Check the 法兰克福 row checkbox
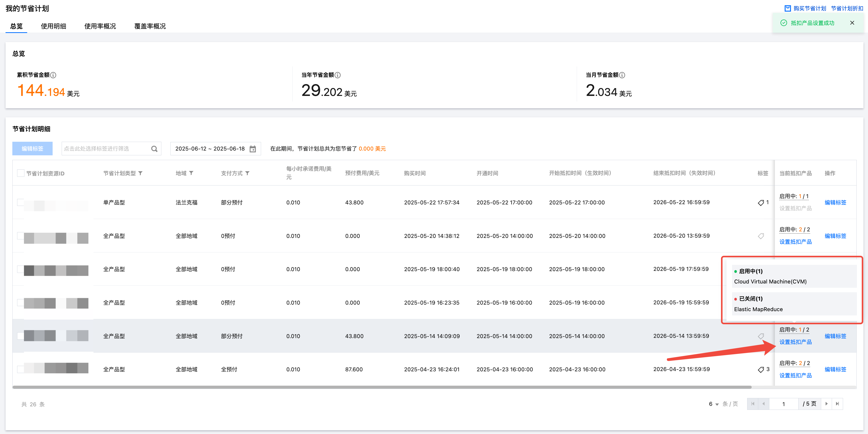The image size is (868, 434). coord(21,202)
